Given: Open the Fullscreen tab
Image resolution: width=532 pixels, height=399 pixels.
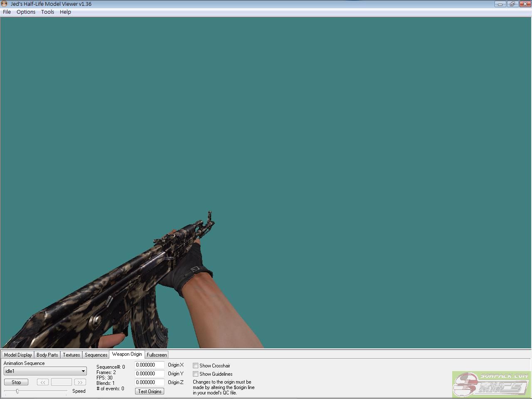Looking at the screenshot, I should (157, 355).
